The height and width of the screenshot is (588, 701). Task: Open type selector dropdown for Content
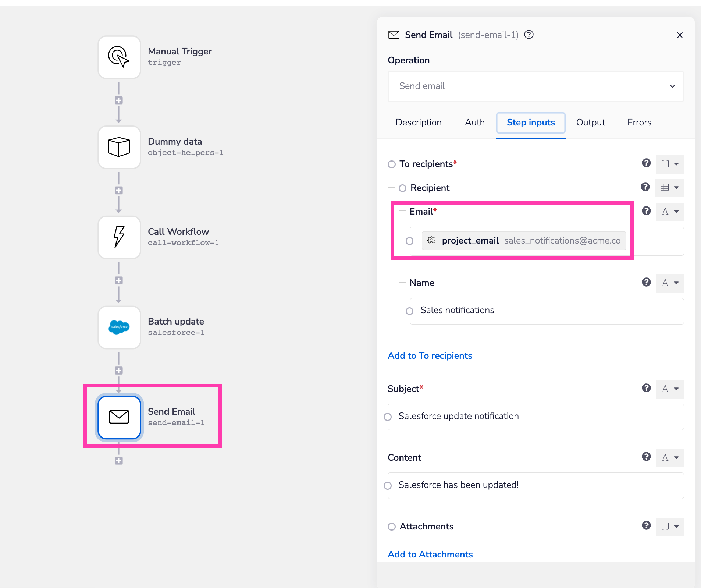pyautogui.click(x=670, y=458)
